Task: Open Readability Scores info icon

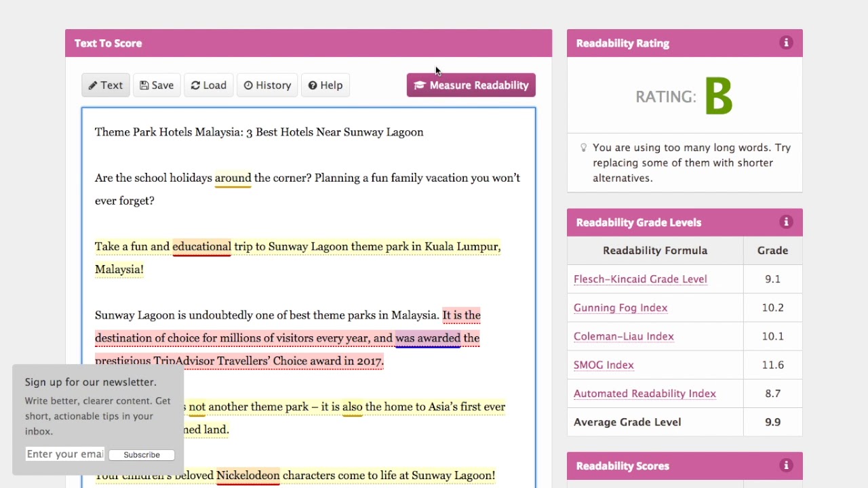Action: (786, 465)
